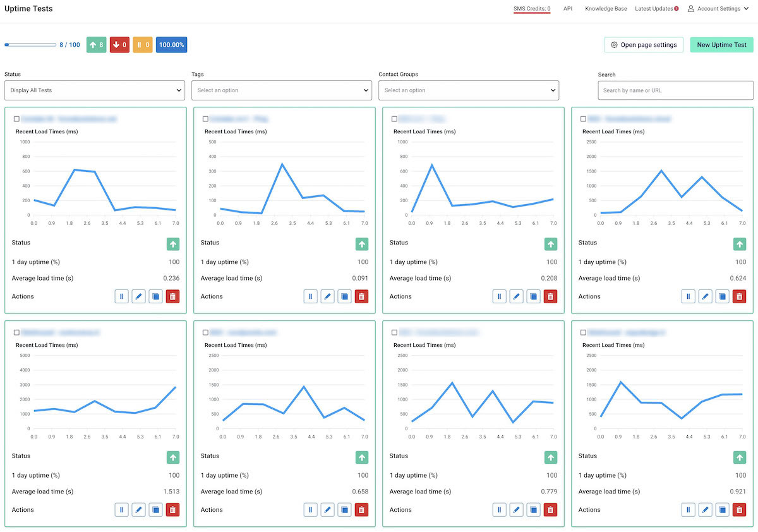Click the green status arrow on the first card
Image resolution: width=758 pixels, height=532 pixels.
tap(172, 243)
